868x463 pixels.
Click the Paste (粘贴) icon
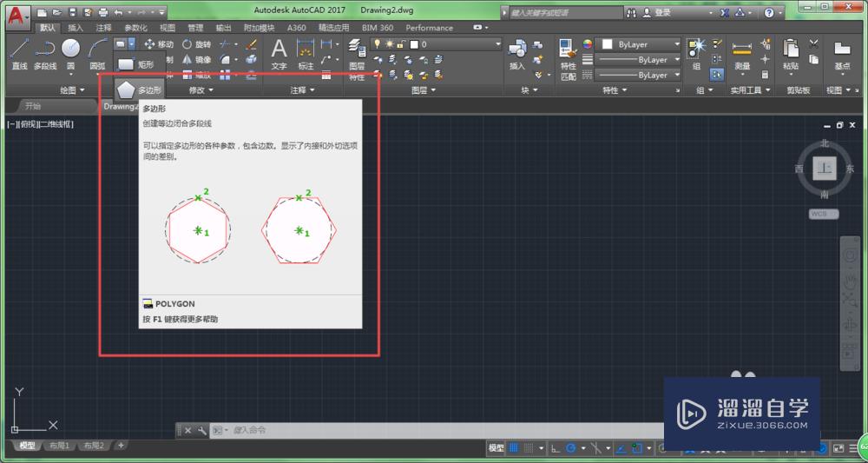(791, 54)
